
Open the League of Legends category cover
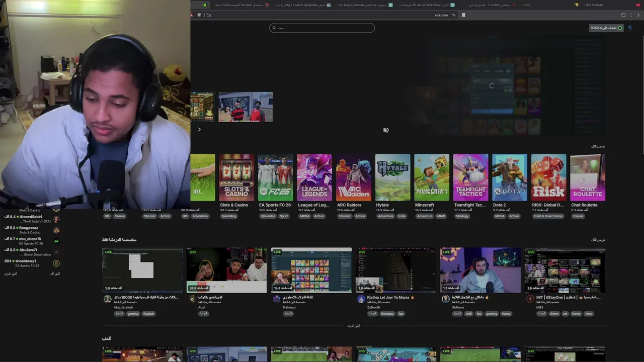pos(314,177)
